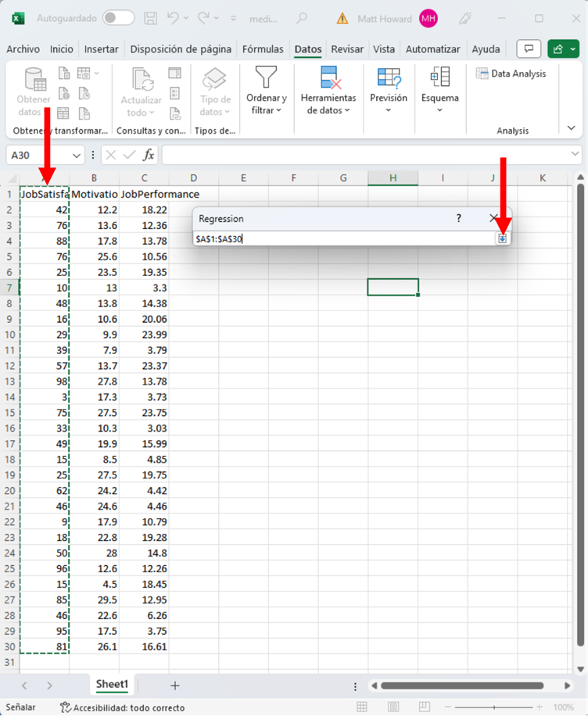Click the insert function fx icon
588x716 pixels.
(148, 155)
